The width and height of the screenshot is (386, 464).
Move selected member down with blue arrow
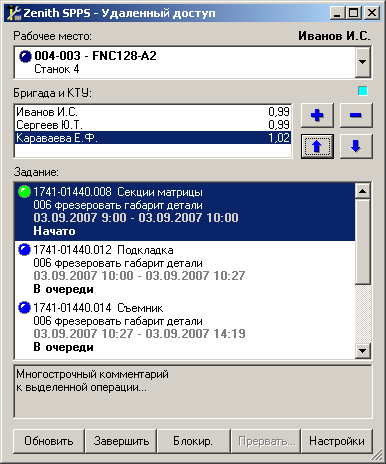point(356,146)
